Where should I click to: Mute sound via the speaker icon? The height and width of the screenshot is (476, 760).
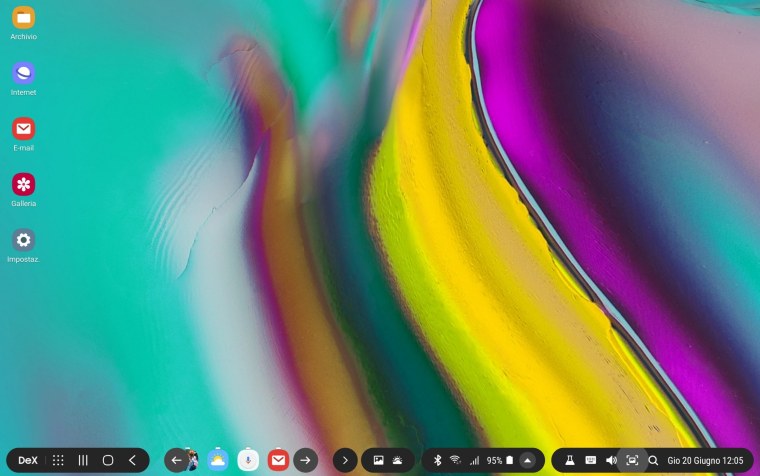click(x=611, y=460)
